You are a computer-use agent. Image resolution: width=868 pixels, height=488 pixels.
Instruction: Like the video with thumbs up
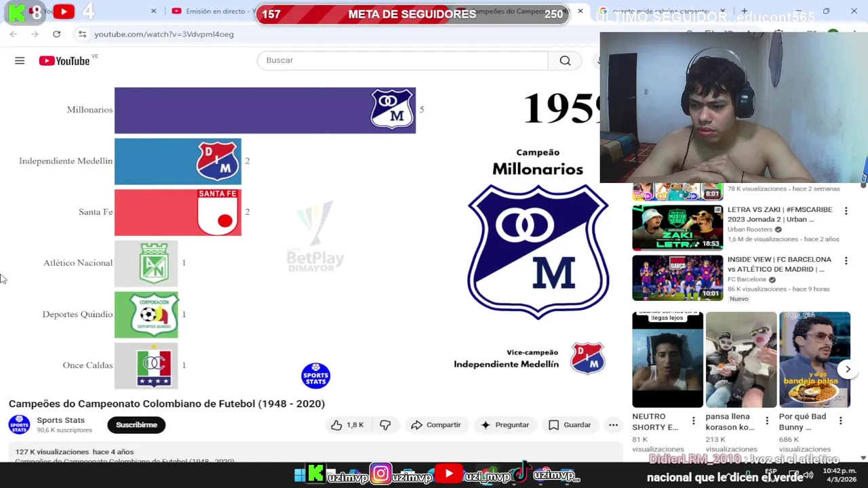pos(347,425)
